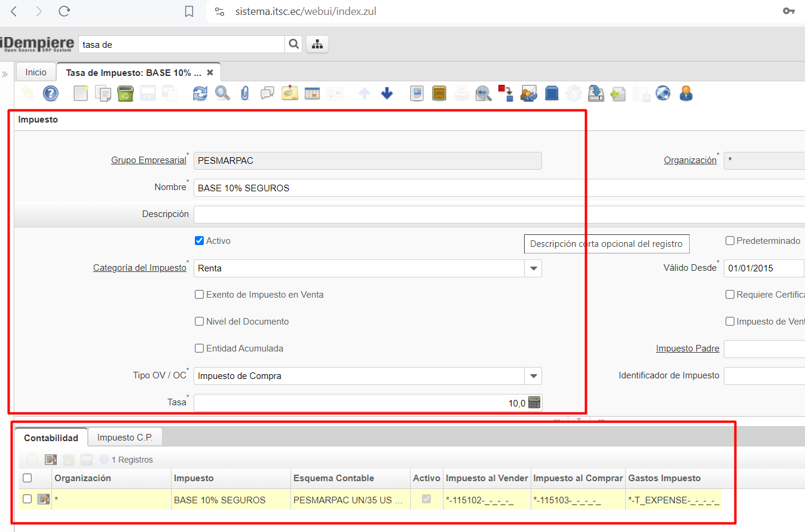Switch to the Inicio tab
This screenshot has width=805, height=532.
pyautogui.click(x=36, y=72)
